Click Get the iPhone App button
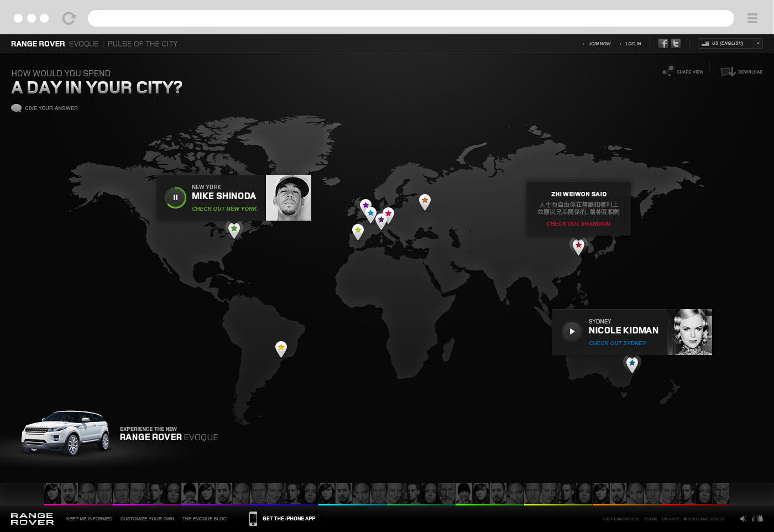This screenshot has width=774, height=532. coord(289,519)
